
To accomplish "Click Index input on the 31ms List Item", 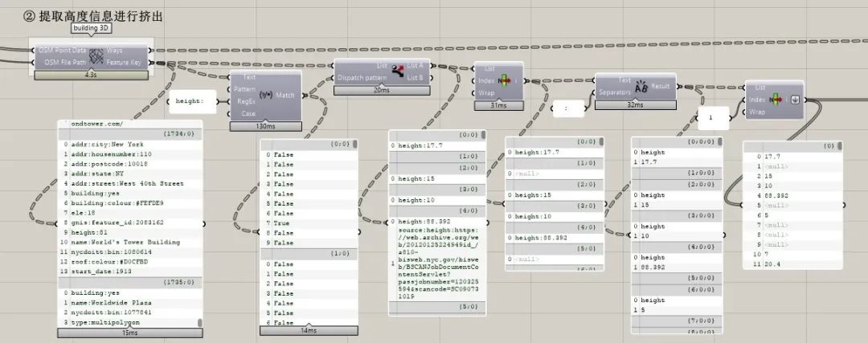I will tap(486, 81).
